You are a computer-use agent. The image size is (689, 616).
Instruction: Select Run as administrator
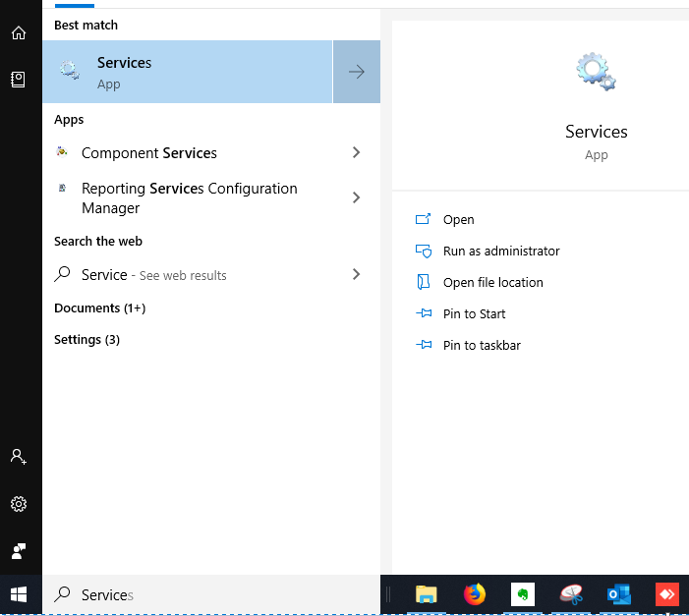500,251
